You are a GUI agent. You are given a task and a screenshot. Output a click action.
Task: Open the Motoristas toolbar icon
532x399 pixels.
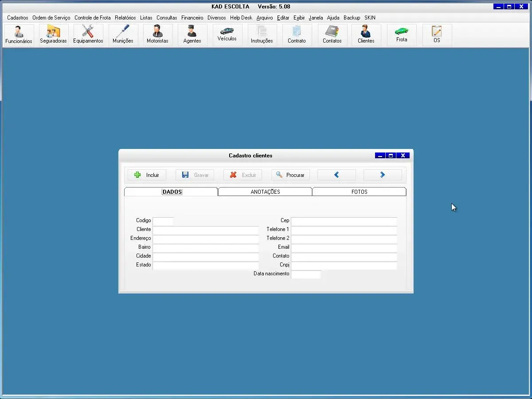157,35
